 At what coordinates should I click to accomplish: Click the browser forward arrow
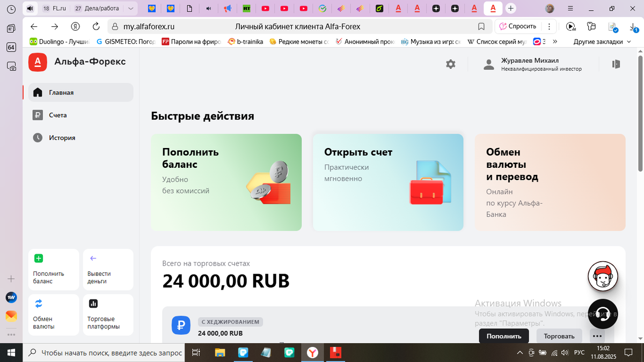coord(54,26)
